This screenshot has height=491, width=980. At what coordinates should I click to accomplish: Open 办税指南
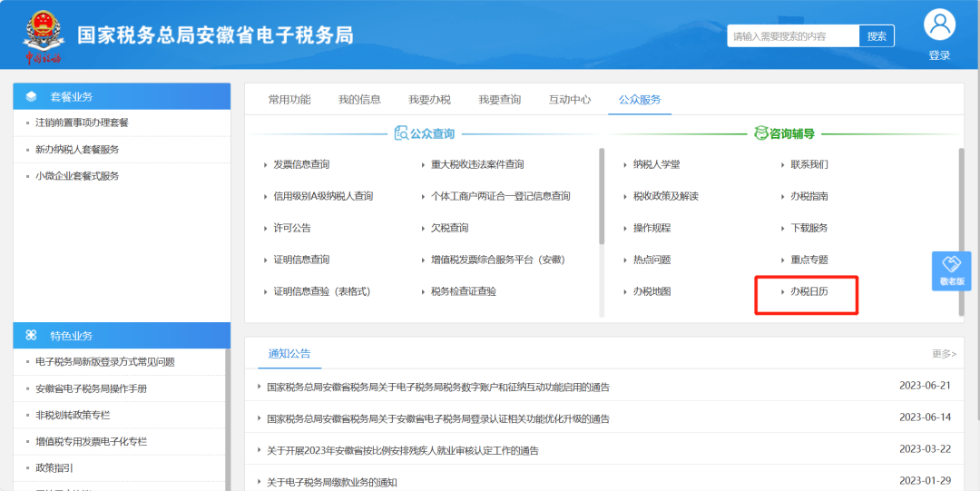click(x=809, y=196)
